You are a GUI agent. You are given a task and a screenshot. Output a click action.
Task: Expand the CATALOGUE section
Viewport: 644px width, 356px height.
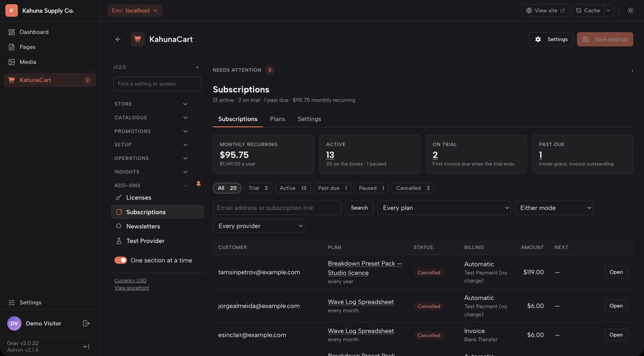pos(151,118)
